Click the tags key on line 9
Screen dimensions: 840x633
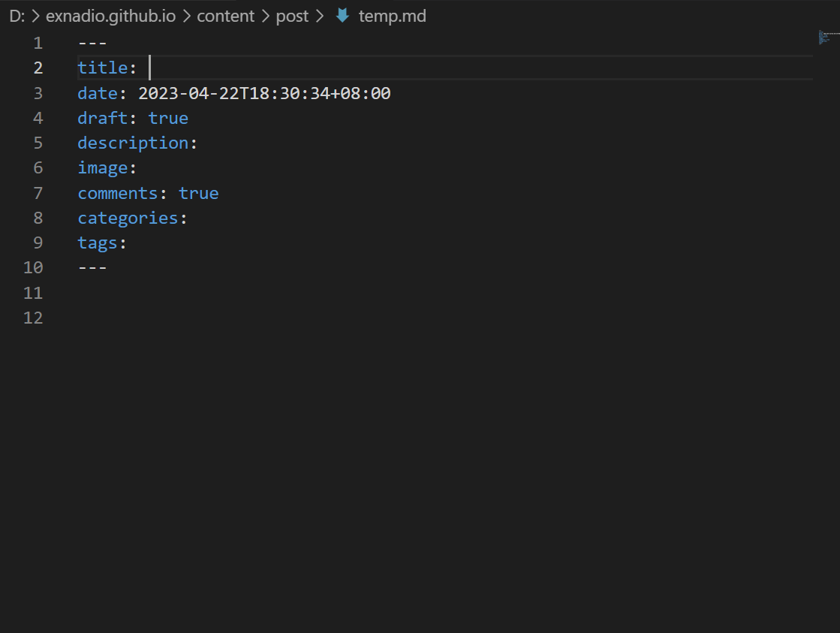[x=98, y=243]
